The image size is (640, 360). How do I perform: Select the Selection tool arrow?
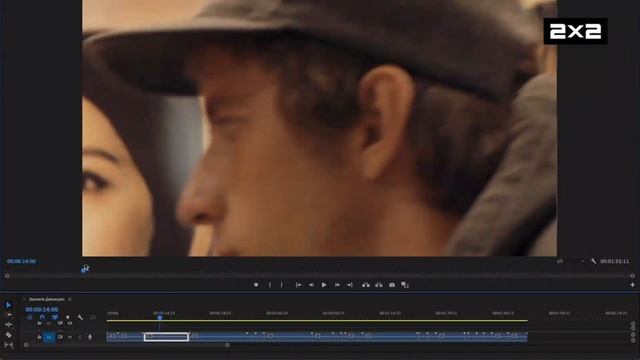point(9,305)
